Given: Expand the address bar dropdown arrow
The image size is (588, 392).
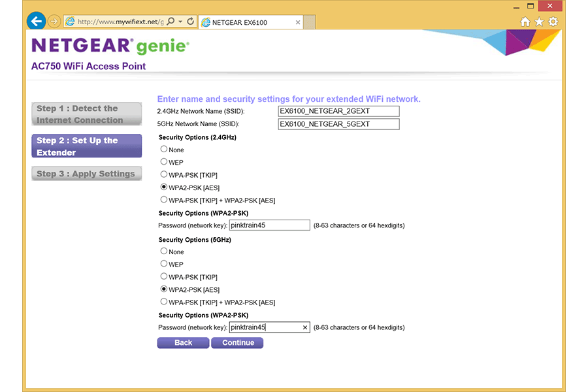Looking at the screenshot, I should [x=180, y=22].
